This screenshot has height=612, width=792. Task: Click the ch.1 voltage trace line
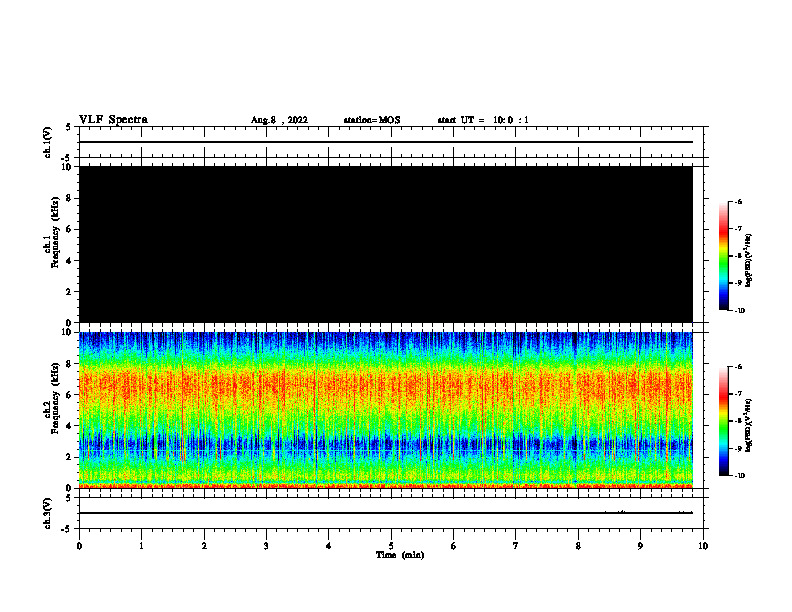pos(386,142)
